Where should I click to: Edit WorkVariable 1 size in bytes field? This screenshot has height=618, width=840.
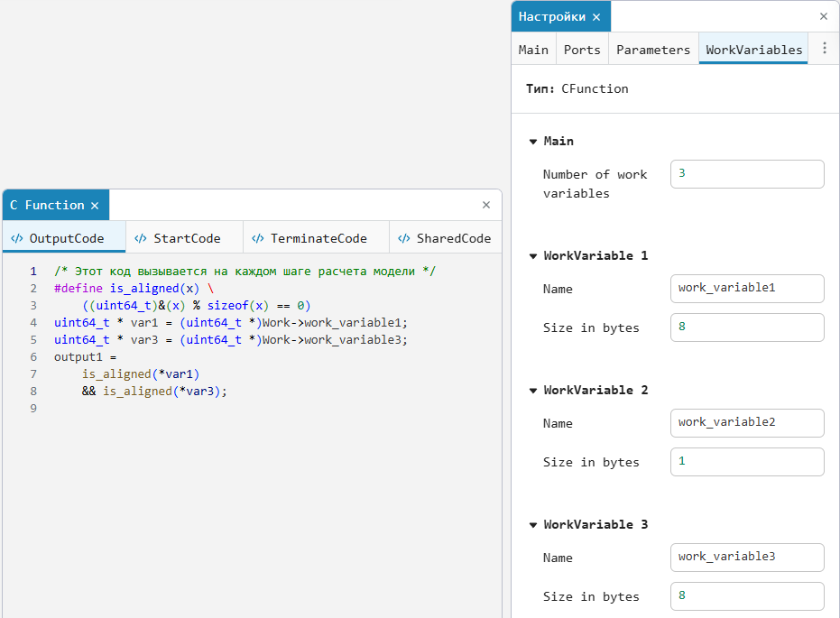tap(747, 327)
